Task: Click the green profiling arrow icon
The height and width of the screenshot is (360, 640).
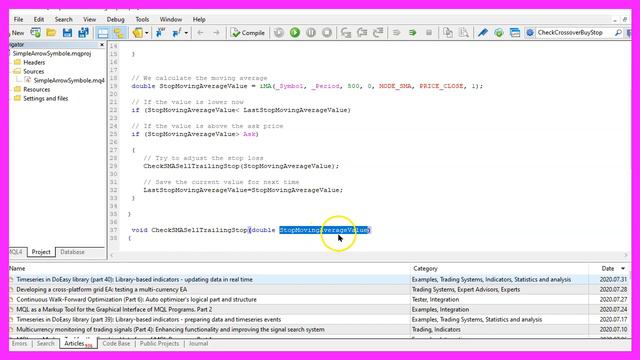Action: pos(413,33)
